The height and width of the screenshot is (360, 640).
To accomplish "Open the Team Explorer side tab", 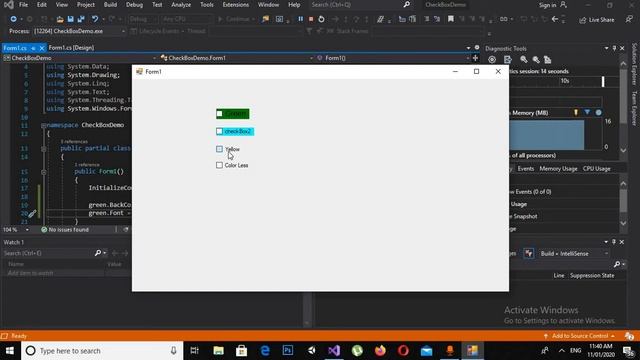I will 634,108.
